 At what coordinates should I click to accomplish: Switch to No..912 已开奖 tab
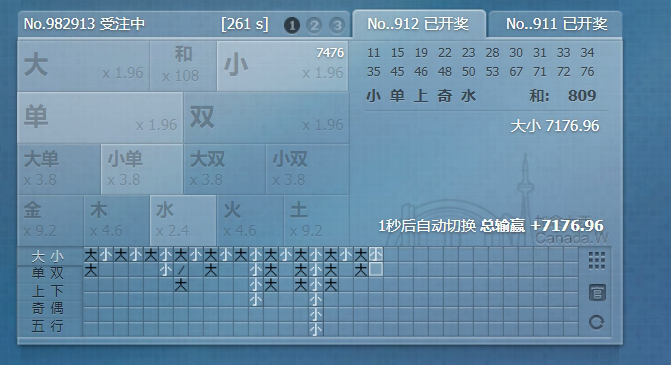(x=419, y=24)
